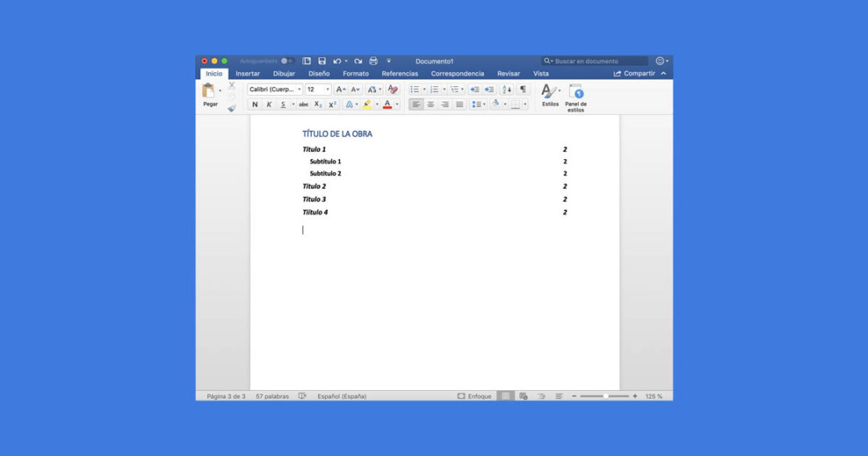The image size is (868, 456).
Task: Open the Referencias tab
Action: click(399, 74)
